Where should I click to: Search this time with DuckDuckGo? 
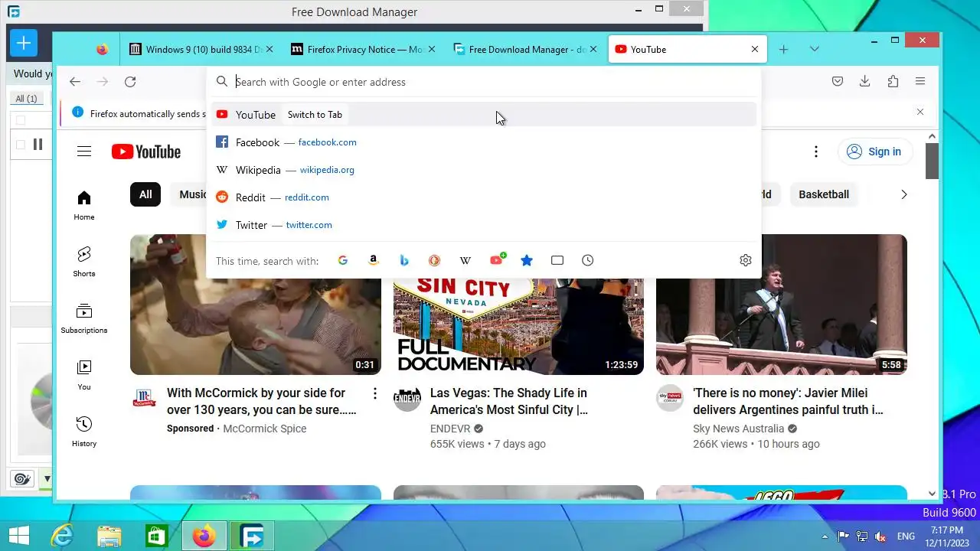[x=435, y=260]
